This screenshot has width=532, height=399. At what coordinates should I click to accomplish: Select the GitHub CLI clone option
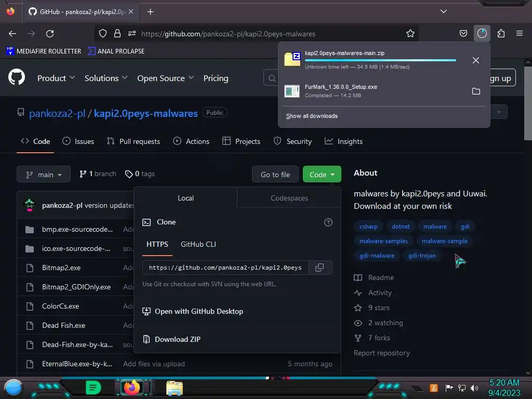[x=198, y=244]
